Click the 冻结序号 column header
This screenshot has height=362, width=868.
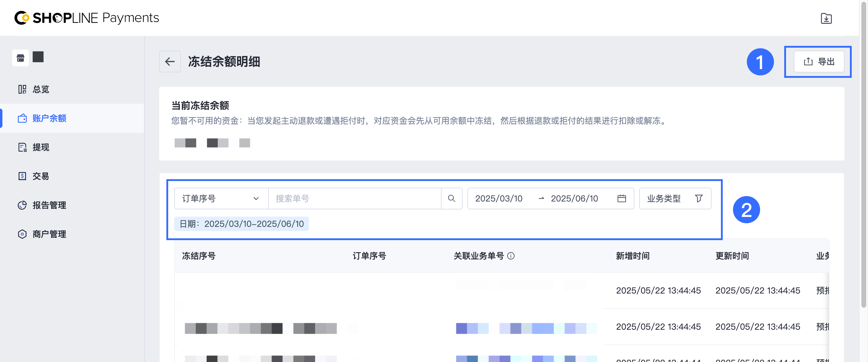coord(199,256)
